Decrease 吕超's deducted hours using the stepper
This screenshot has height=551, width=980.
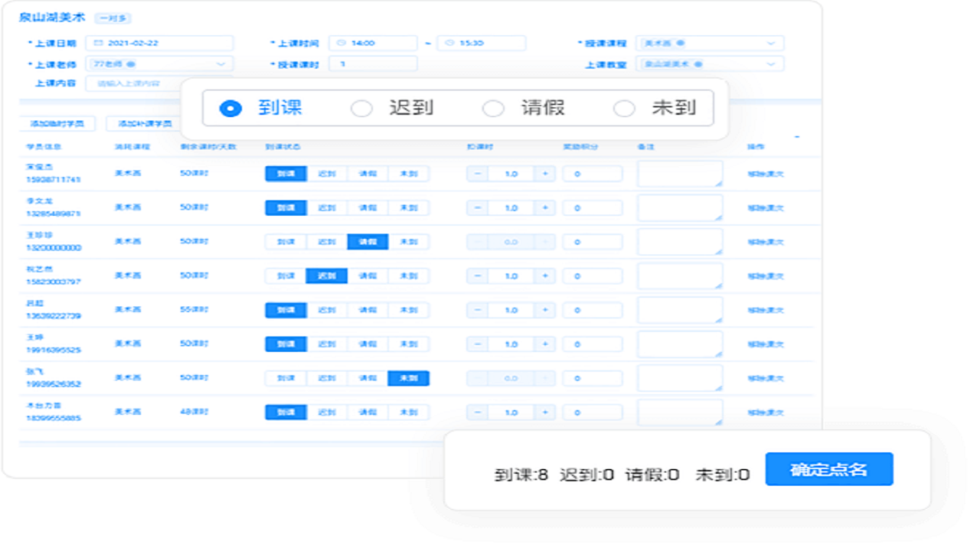476,310
